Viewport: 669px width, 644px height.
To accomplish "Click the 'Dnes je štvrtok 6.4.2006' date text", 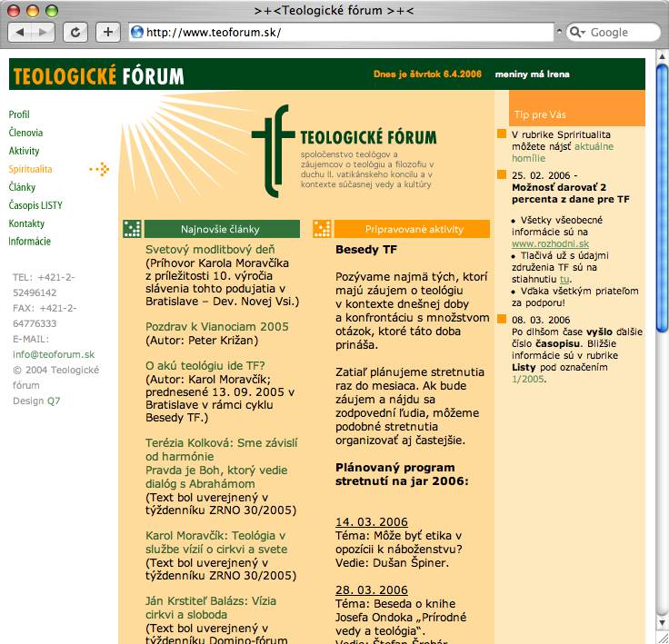I will tap(427, 74).
